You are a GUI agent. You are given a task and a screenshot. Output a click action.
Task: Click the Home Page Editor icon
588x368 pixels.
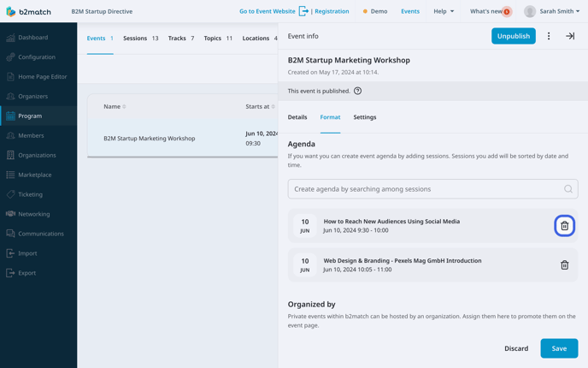click(10, 77)
